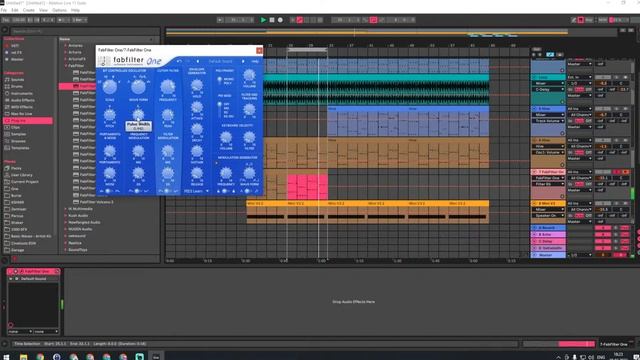The image size is (640, 360).
Task: Toggle Draw Mode pencil icon
Action: click(x=573, y=20)
